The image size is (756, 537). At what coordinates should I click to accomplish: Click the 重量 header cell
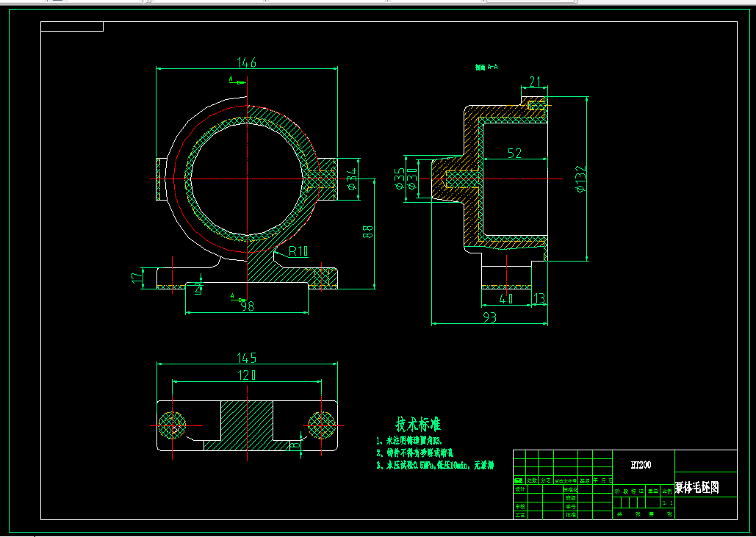[653, 491]
